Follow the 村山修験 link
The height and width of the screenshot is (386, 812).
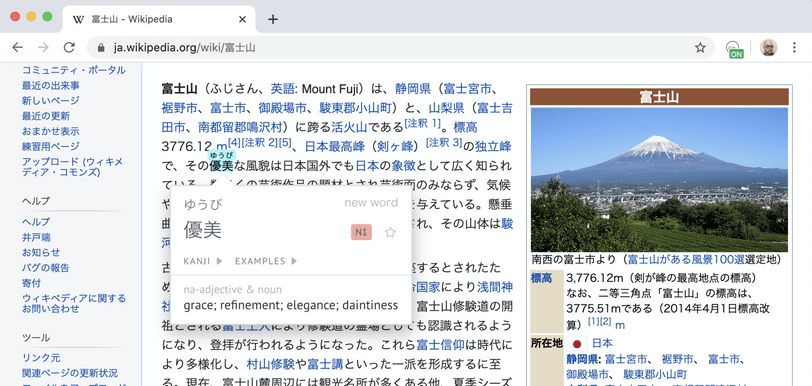270,364
